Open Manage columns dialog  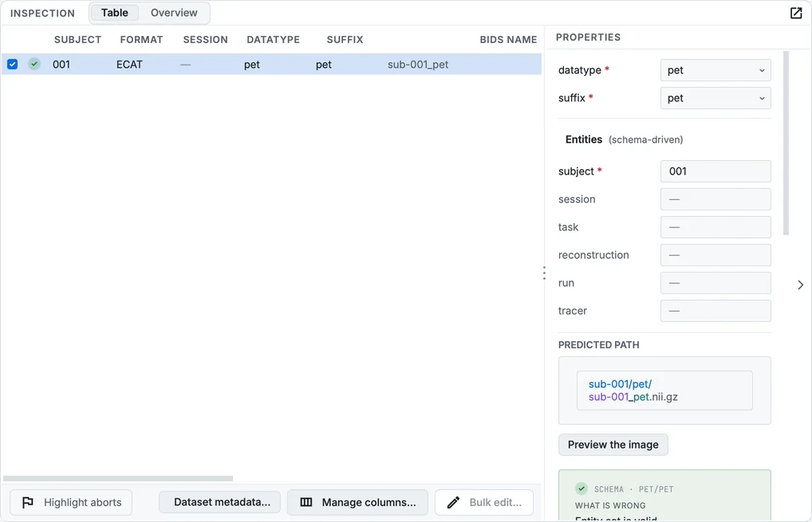(x=358, y=502)
